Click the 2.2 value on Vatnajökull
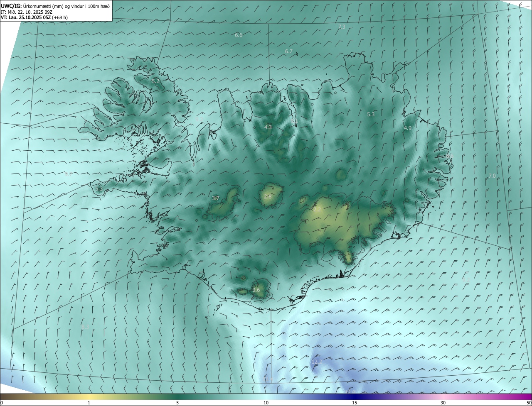This screenshot has width=532, height=406. [x=317, y=210]
